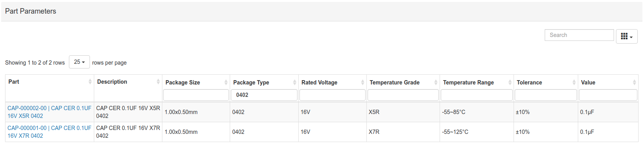Viewport: 644px width, 144px height.
Task: Sort by Description column arrows icon
Action: tap(158, 81)
